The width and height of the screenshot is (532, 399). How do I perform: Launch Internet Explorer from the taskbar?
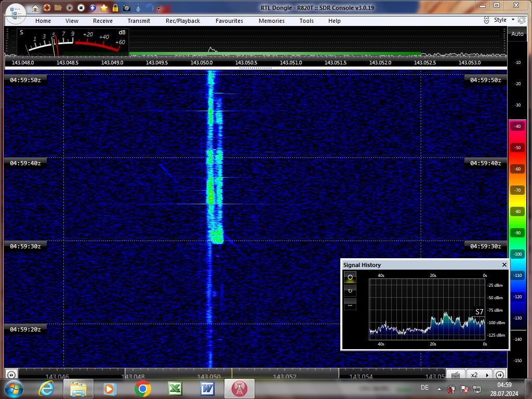tap(46, 389)
